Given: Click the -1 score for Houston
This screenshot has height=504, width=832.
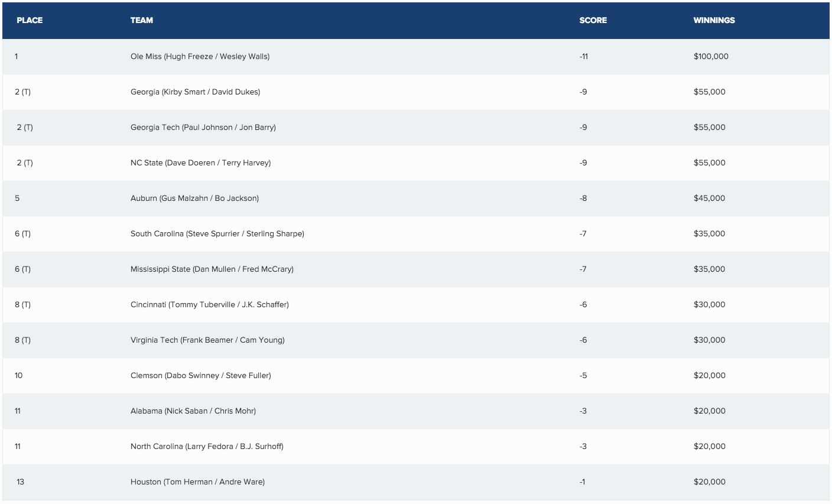Looking at the screenshot, I should coord(583,482).
